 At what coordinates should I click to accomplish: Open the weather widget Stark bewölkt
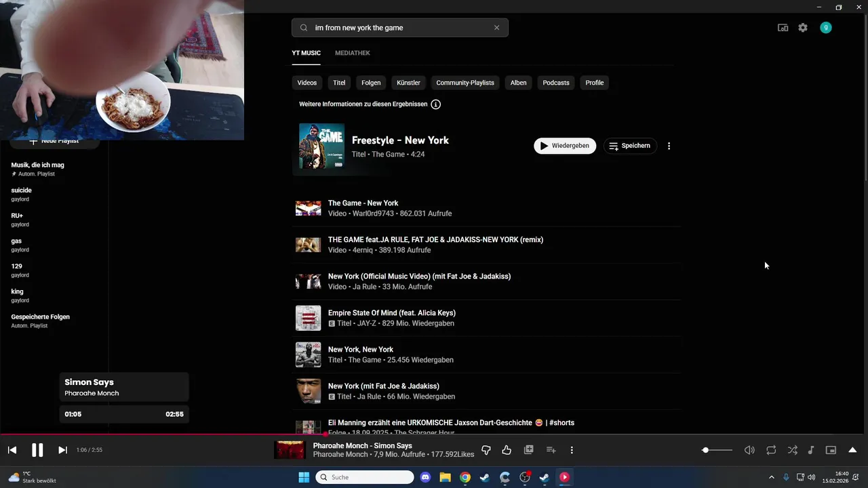pos(32,477)
